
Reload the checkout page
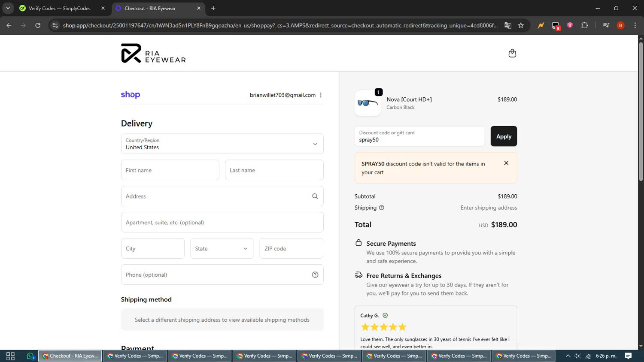(x=38, y=25)
